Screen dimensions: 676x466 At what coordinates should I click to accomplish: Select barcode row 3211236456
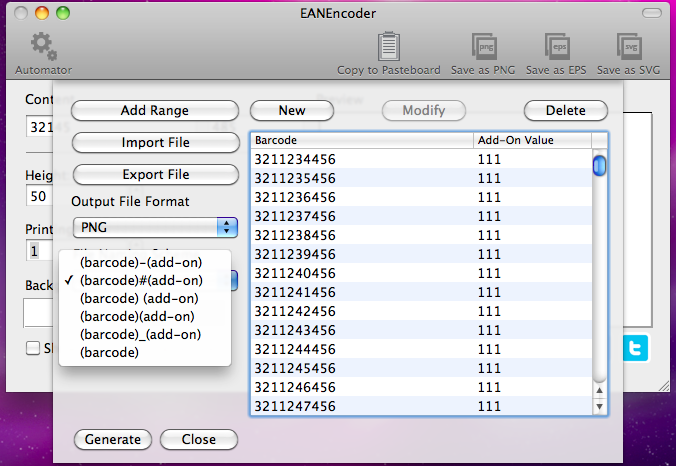coord(421,197)
